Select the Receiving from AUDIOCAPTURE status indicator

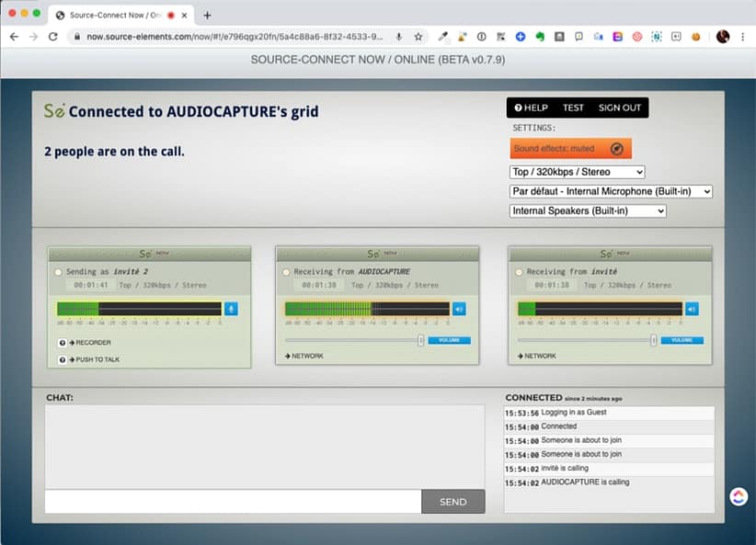(286, 272)
